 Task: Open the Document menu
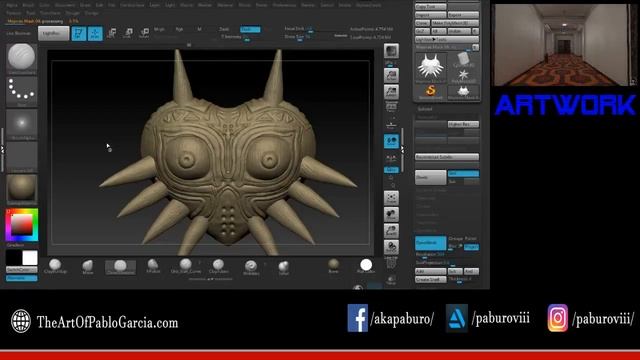point(65,5)
